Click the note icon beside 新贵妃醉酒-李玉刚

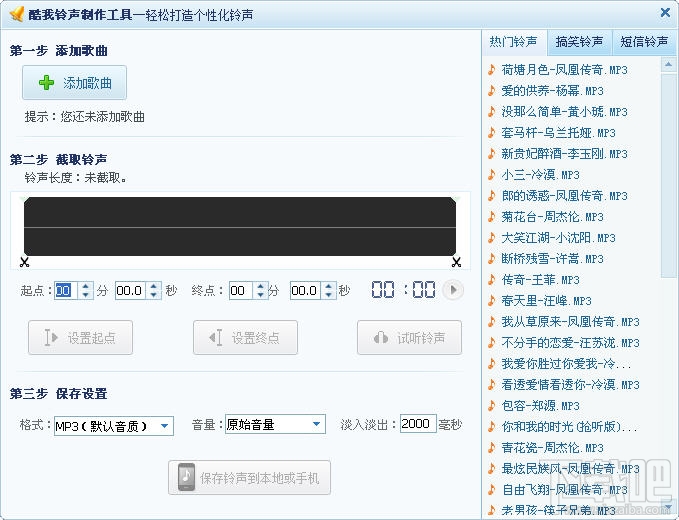491,154
